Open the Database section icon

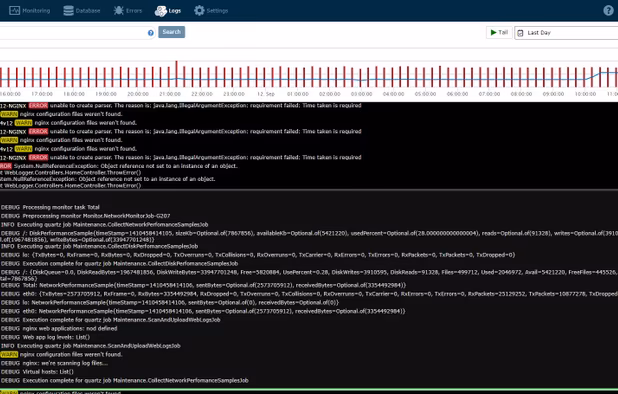69,11
